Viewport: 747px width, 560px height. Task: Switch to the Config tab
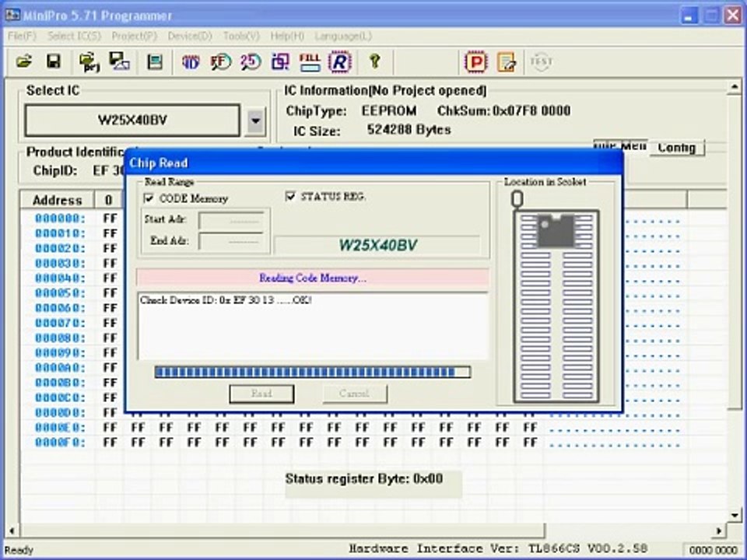pos(676,148)
